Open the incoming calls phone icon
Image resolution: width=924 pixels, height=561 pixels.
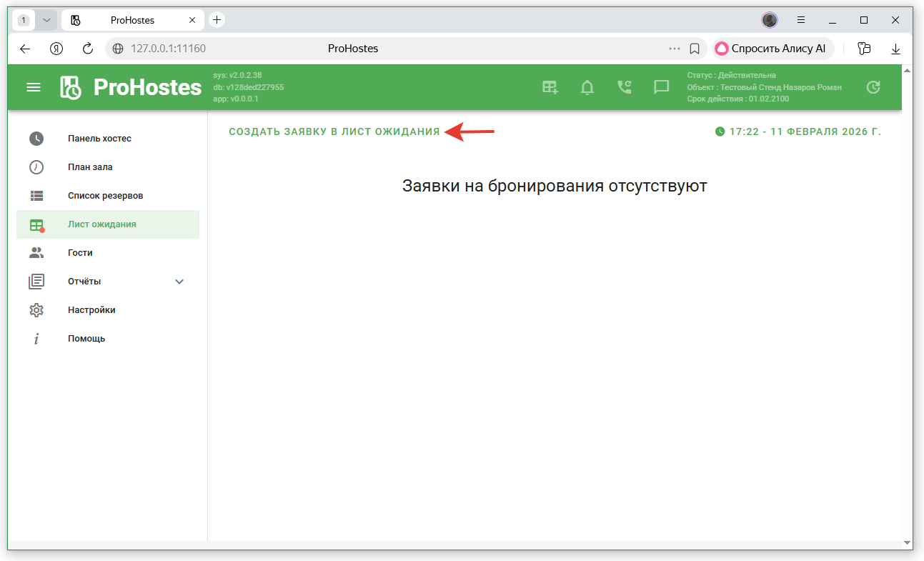[x=624, y=87]
